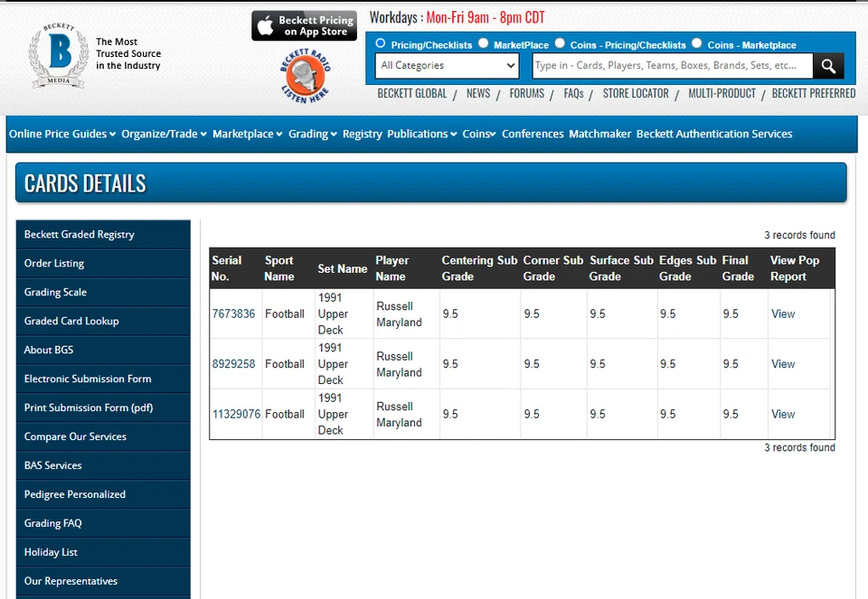This screenshot has width=868, height=599.
Task: Click the Edges Sub Grade column header
Action: [687, 268]
